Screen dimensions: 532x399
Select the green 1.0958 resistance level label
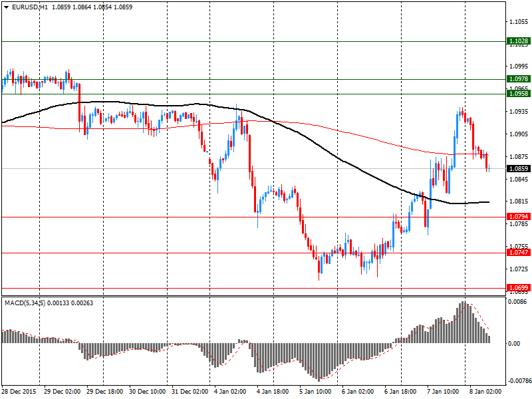click(x=518, y=94)
